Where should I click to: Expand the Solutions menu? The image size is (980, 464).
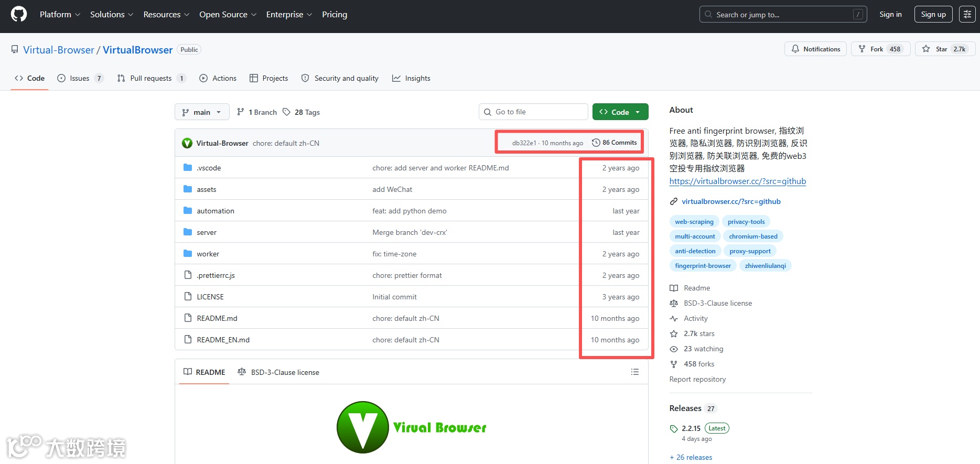pos(112,14)
